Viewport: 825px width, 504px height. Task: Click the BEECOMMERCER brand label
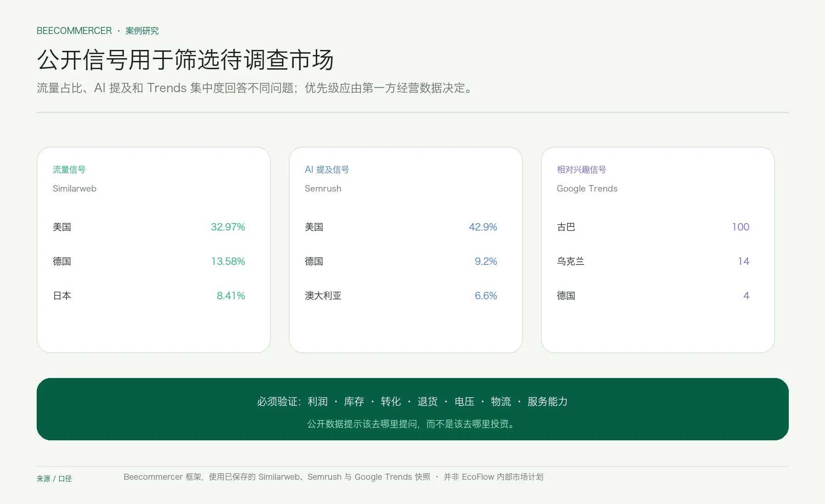click(x=74, y=31)
